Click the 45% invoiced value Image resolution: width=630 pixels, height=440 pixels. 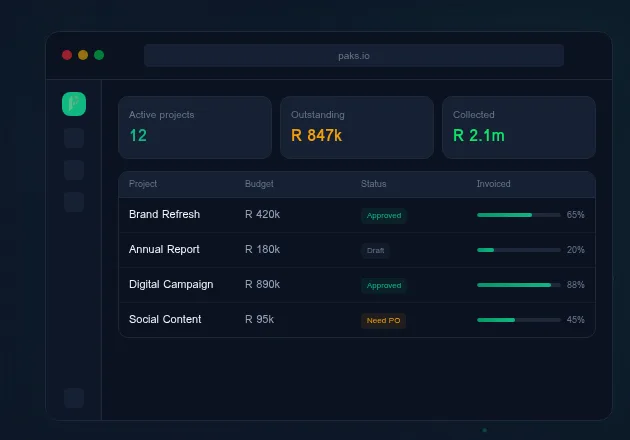pyautogui.click(x=575, y=319)
